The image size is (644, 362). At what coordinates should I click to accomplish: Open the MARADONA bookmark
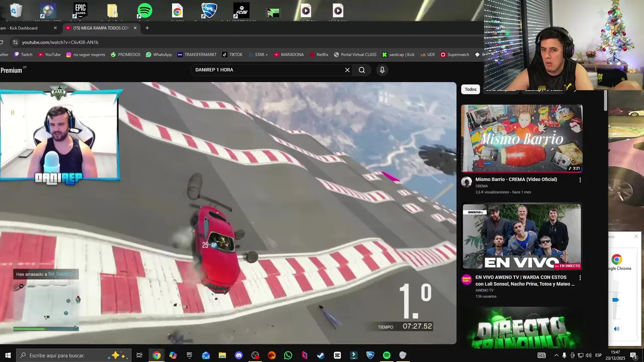[x=288, y=55]
